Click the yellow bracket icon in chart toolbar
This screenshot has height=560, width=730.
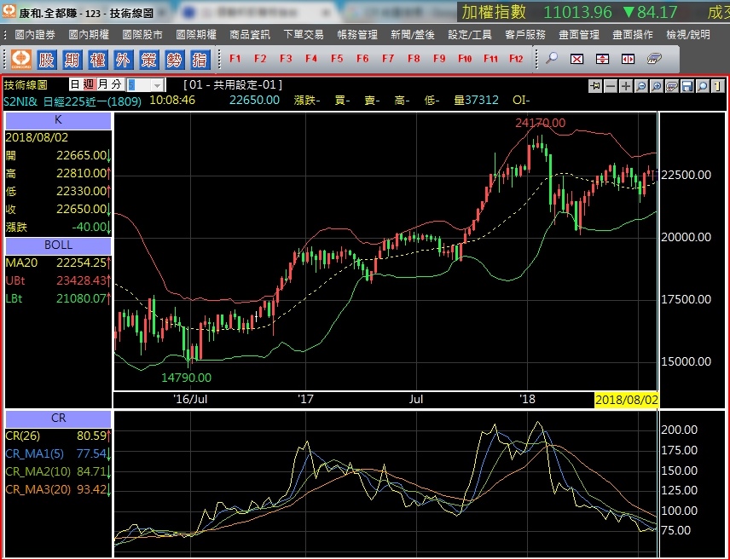pyautogui.click(x=718, y=86)
